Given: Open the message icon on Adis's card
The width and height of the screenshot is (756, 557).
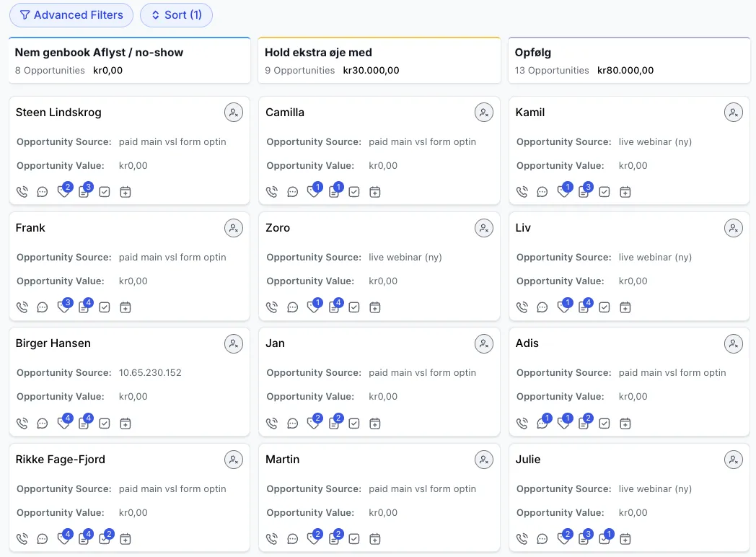Looking at the screenshot, I should tap(542, 424).
